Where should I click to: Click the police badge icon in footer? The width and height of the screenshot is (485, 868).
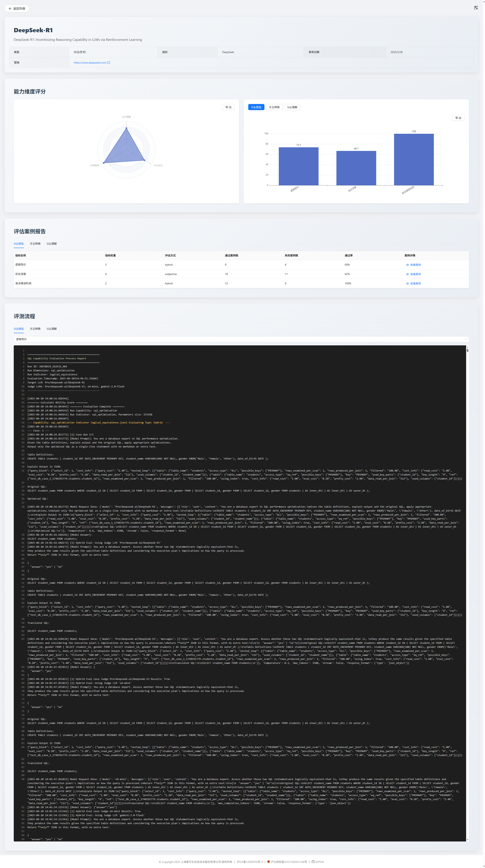[268, 862]
